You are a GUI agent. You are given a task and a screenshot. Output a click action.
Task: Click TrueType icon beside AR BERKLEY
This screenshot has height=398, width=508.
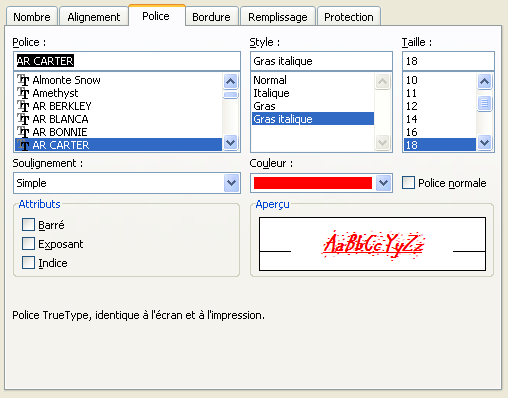click(23, 106)
